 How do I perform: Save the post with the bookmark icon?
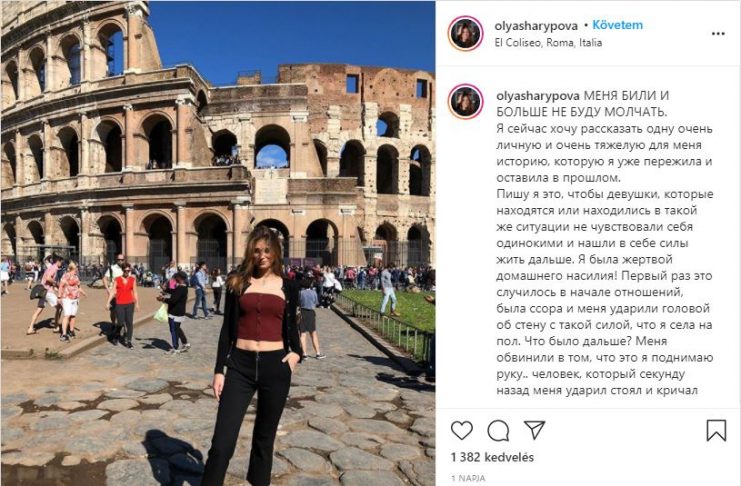(716, 430)
